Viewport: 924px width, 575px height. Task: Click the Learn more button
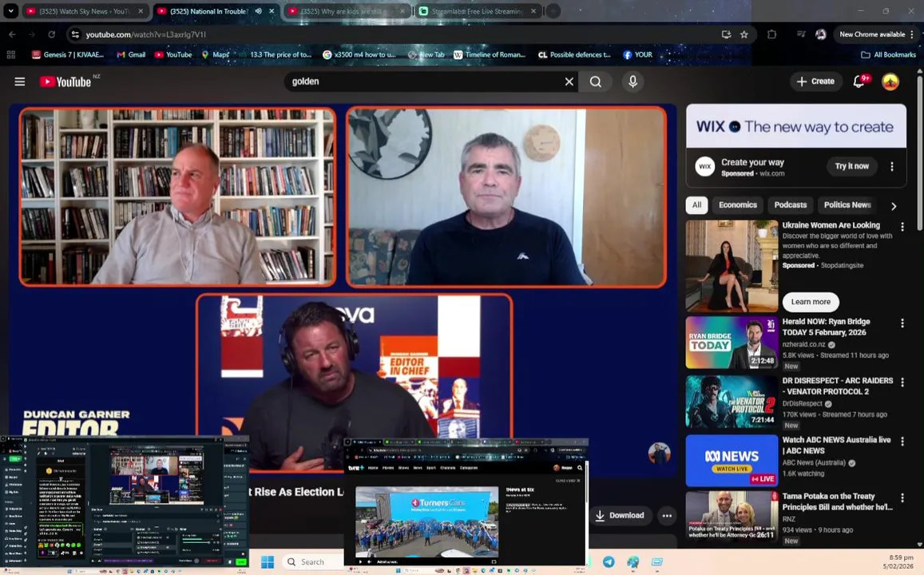pos(811,302)
